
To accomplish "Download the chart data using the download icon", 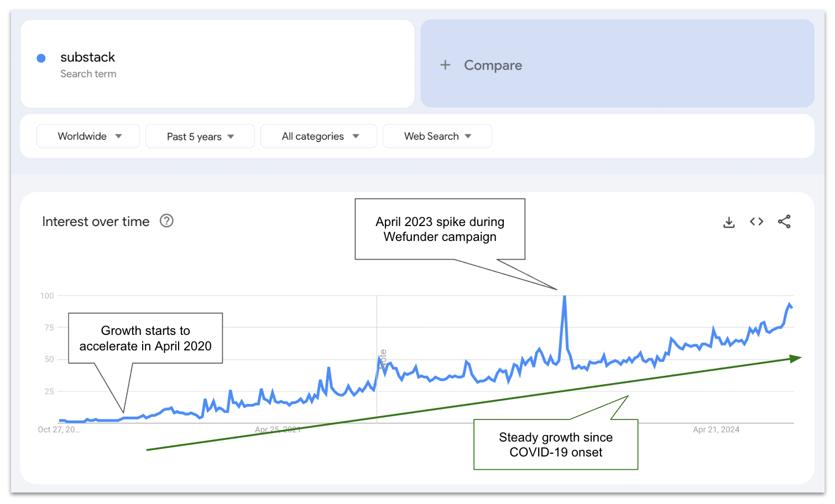I will (x=729, y=222).
